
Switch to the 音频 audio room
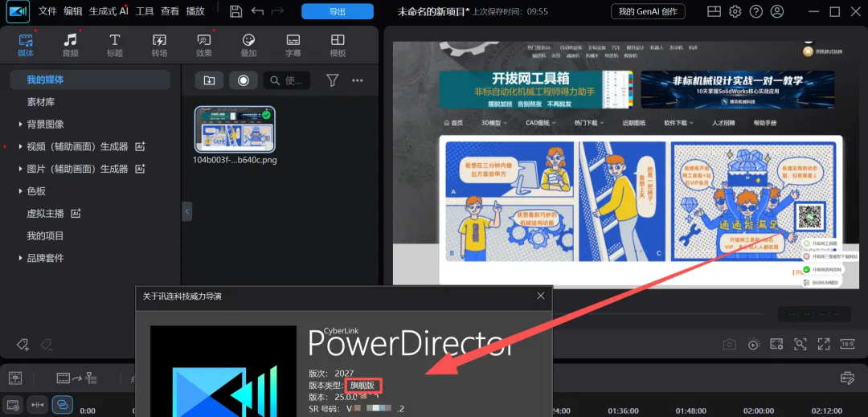point(70,45)
